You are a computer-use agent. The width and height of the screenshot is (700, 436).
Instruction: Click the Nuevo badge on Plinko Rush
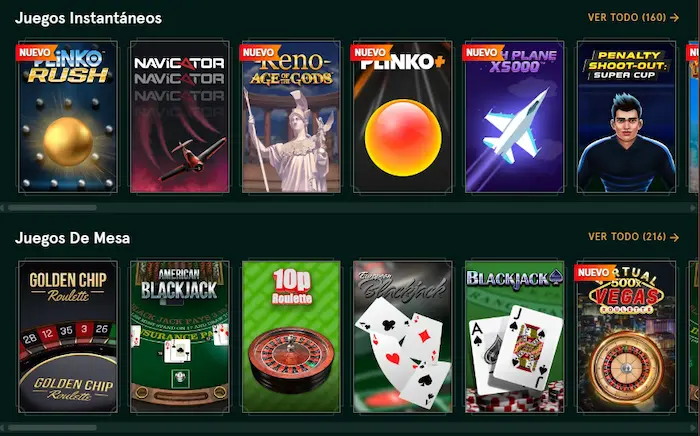pyautogui.click(x=36, y=53)
